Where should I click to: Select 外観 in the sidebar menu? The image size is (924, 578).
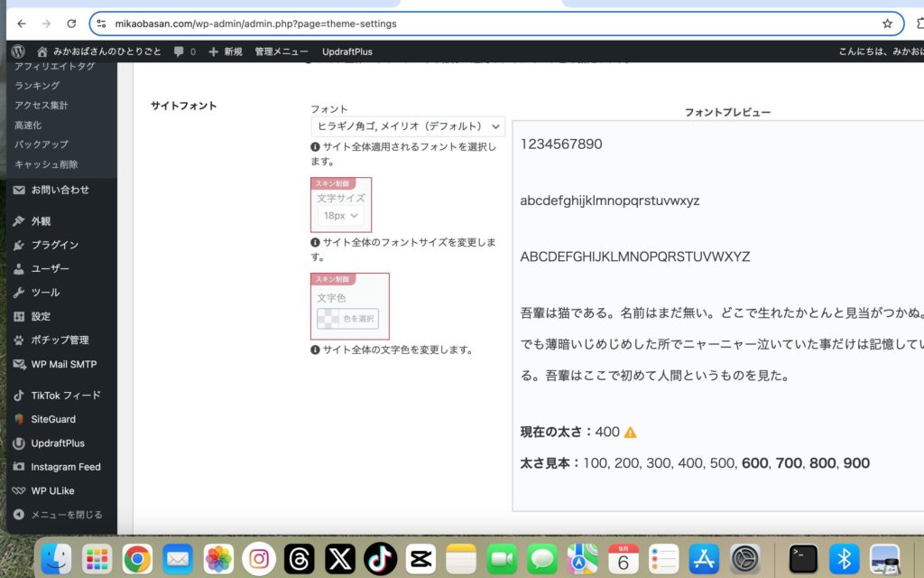(41, 221)
